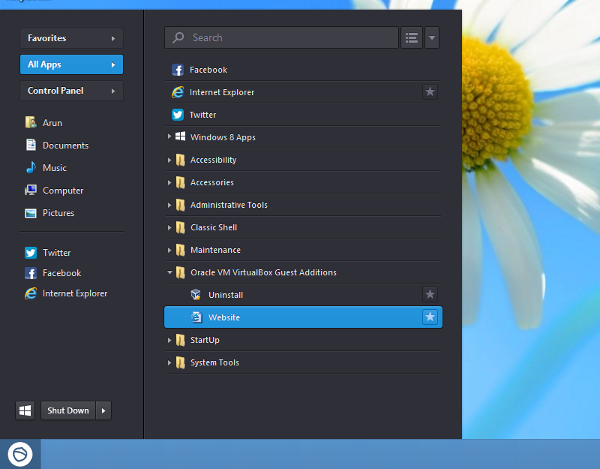
Task: Click the Windows 8 Apps logo icon
Action: click(x=180, y=136)
